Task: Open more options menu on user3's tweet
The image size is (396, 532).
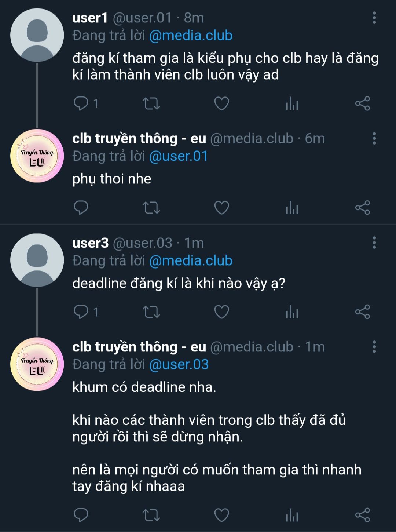Action: point(374,243)
